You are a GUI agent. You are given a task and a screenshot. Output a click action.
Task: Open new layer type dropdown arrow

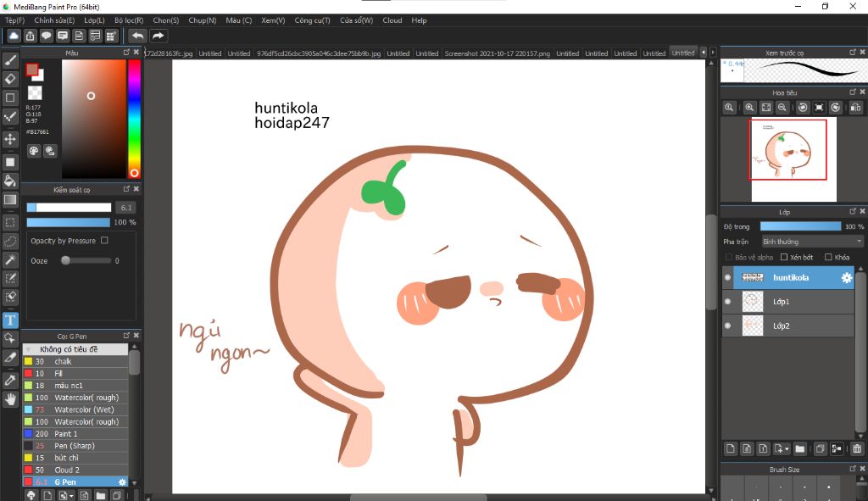787,449
